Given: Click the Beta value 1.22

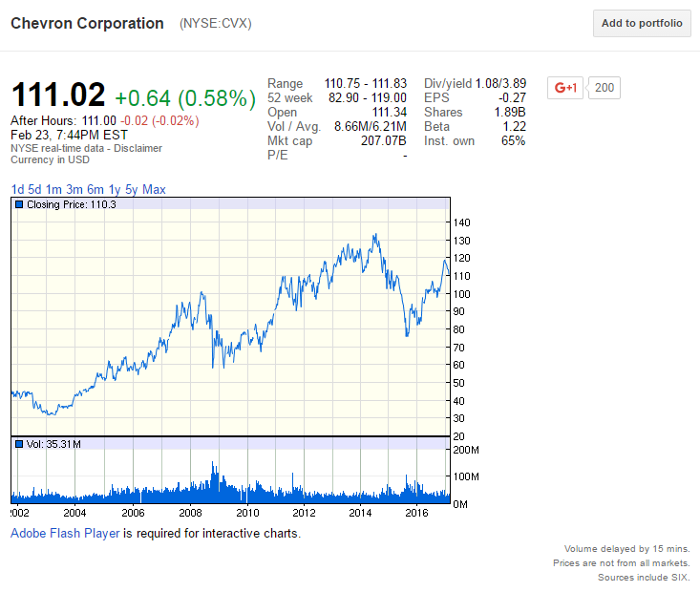Looking at the screenshot, I should click(x=515, y=126).
